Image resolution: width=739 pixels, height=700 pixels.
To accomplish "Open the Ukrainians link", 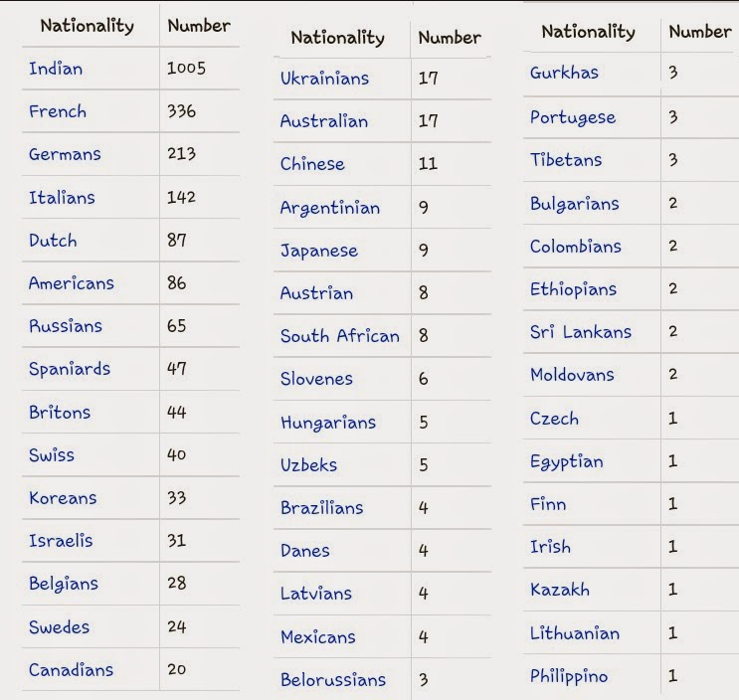I will click(324, 78).
